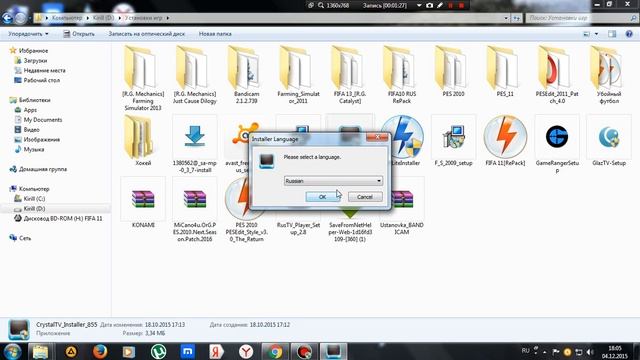Select the GameRangerSetup file
This screenshot has height=360, width=640.
[557, 144]
